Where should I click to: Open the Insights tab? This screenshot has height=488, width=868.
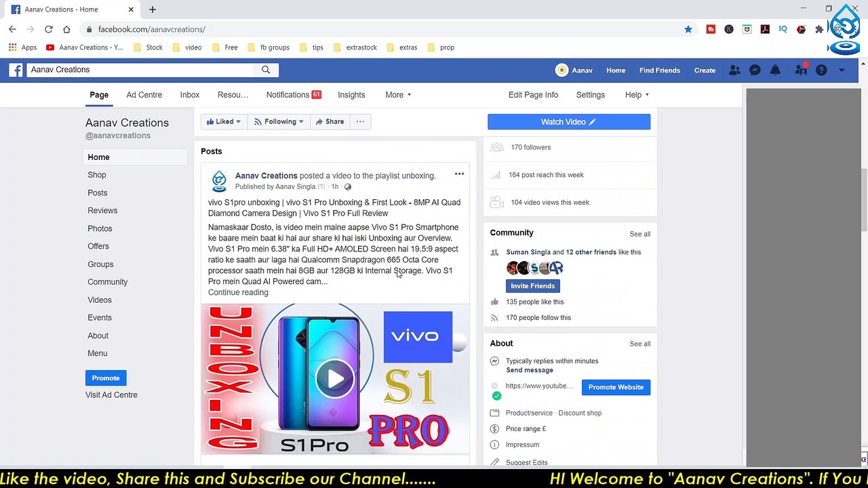coord(351,95)
